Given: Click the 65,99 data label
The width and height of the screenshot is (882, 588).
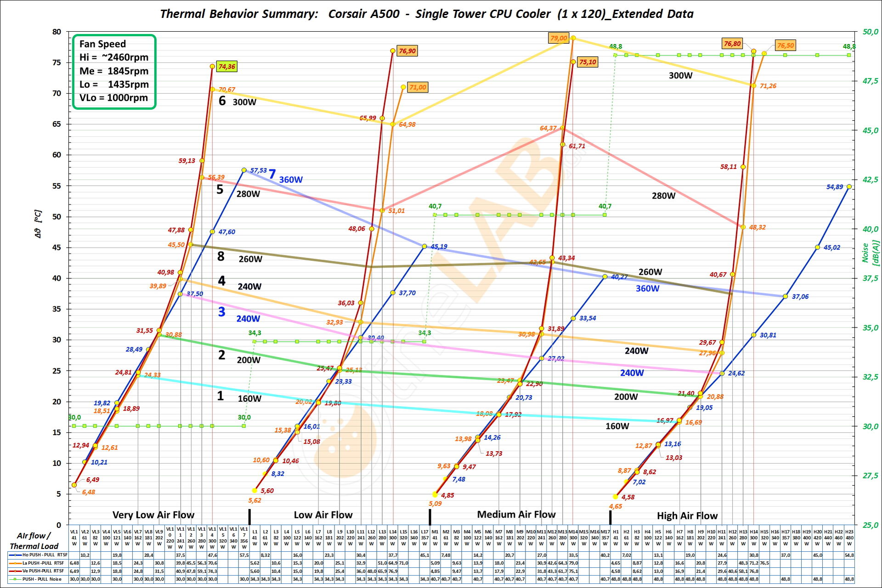Looking at the screenshot, I should pos(367,118).
